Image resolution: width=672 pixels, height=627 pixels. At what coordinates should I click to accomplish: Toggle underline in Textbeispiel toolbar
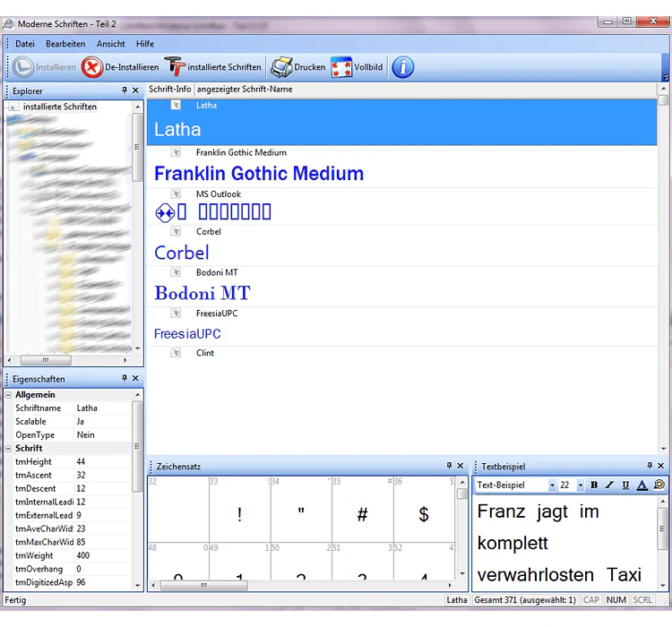625,485
